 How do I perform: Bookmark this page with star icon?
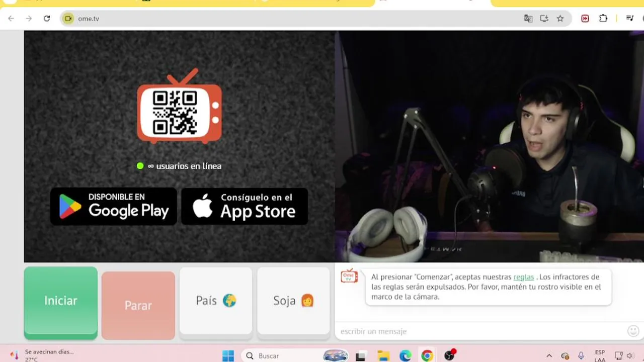click(560, 19)
